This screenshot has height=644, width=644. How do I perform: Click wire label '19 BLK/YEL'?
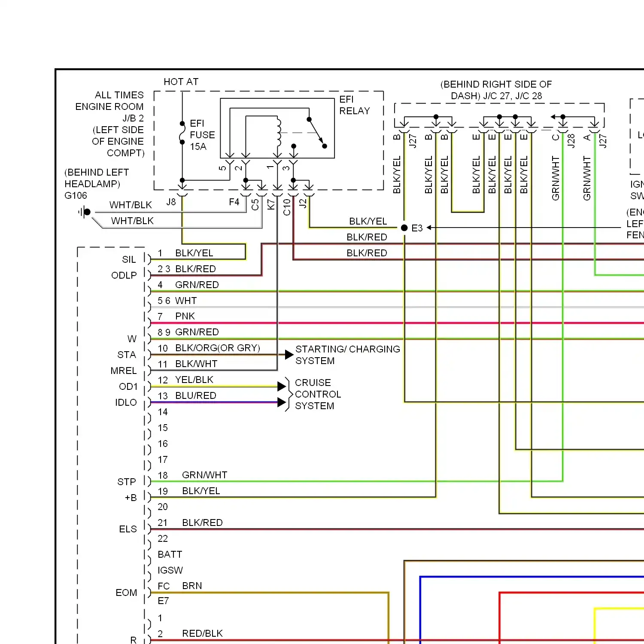coord(189,491)
